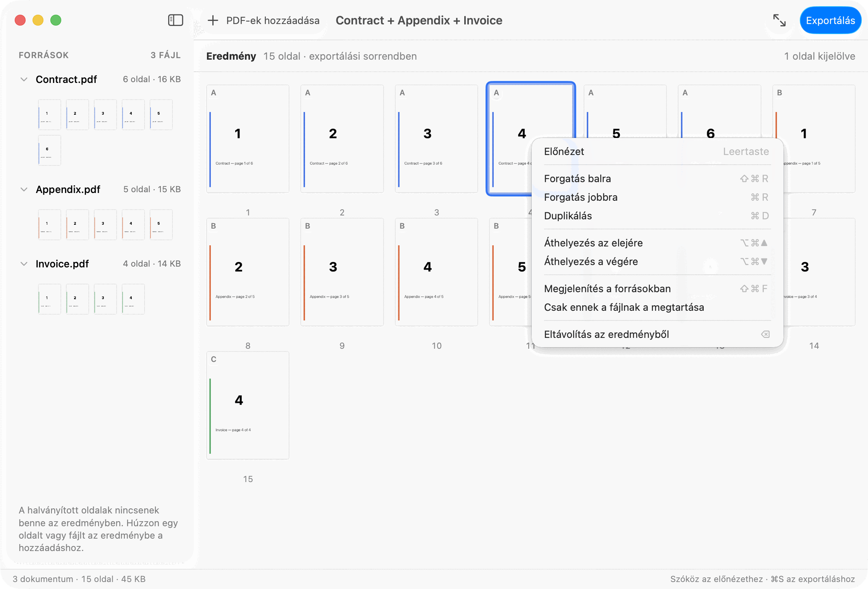The width and height of the screenshot is (868, 589).
Task: Select Megjelenítés a forrásokban
Action: pos(657,288)
